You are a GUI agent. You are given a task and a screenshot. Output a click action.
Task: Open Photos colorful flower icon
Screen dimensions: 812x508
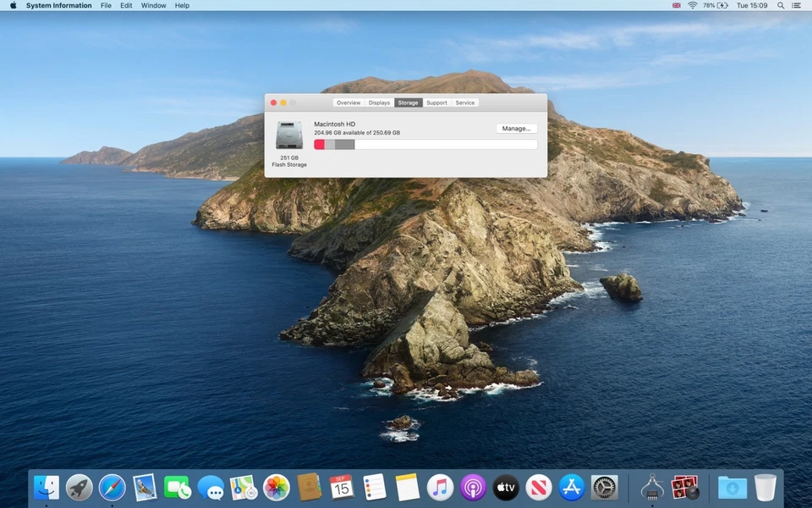(277, 488)
